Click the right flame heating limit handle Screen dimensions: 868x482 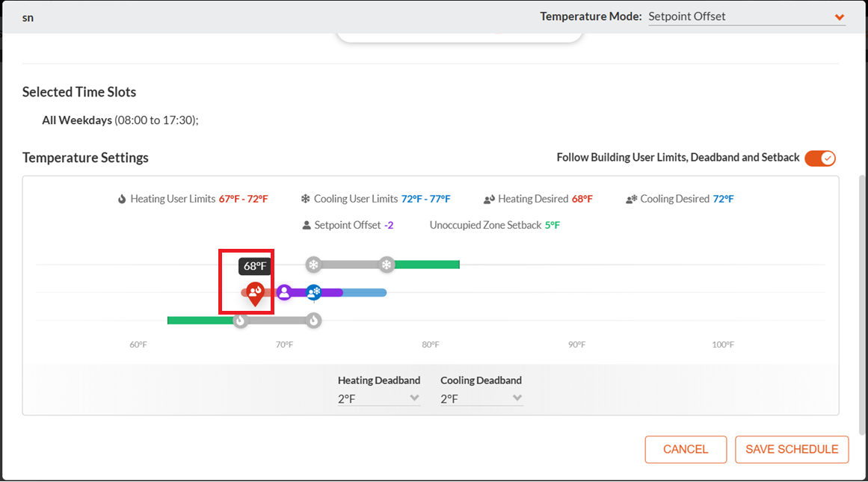pos(314,321)
